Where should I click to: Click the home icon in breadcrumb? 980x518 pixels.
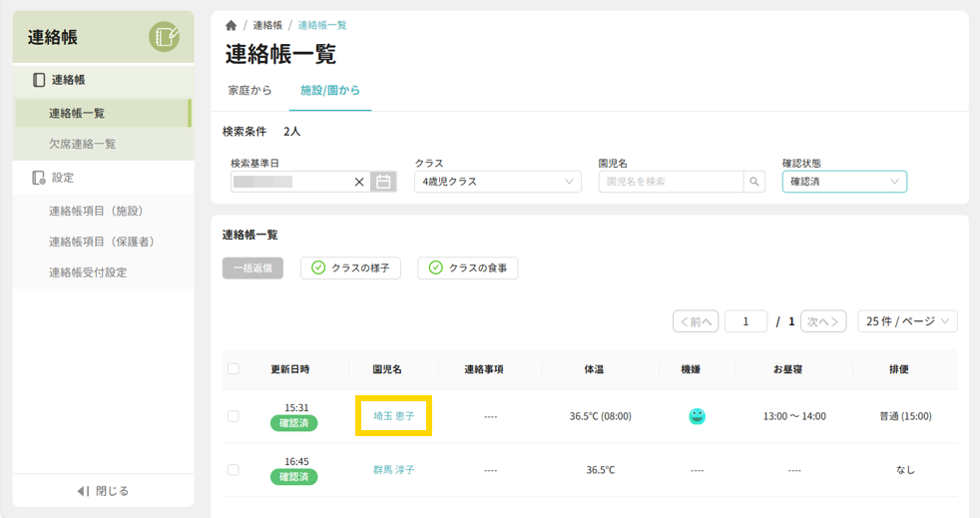[232, 26]
